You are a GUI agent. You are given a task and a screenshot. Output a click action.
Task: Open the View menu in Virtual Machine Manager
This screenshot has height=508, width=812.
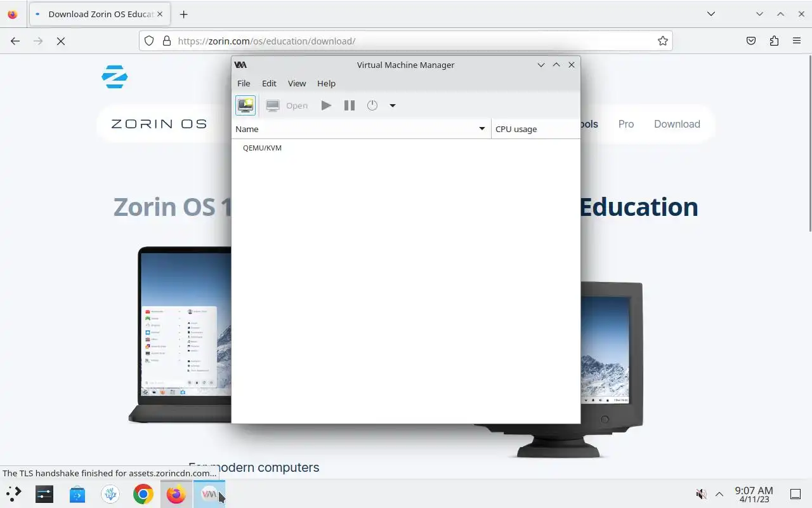pos(297,83)
